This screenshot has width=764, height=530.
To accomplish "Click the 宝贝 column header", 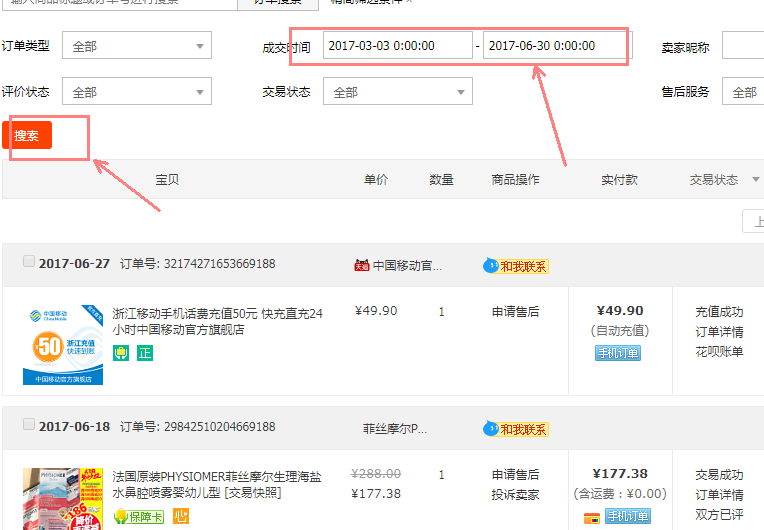I will click(x=167, y=180).
